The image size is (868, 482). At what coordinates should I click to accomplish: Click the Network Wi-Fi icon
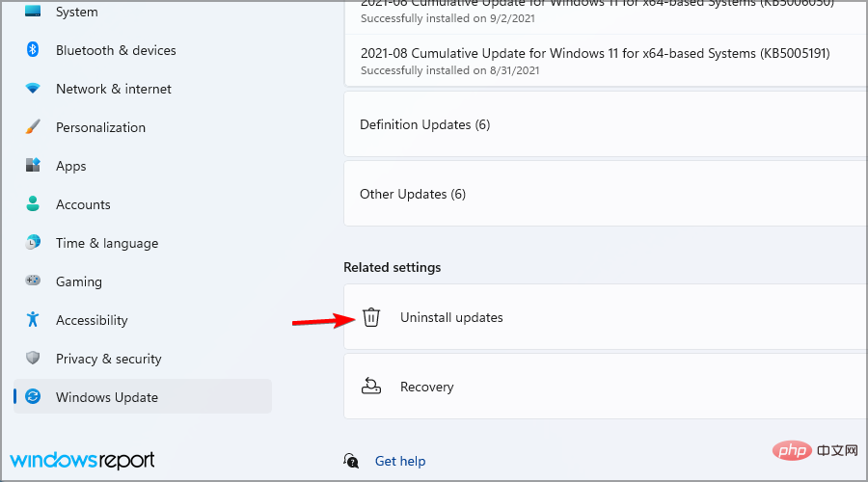tap(33, 89)
